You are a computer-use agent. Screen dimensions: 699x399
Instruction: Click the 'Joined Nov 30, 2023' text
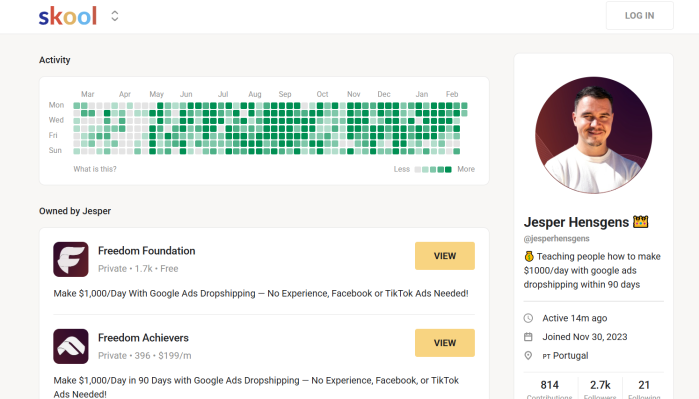coord(584,337)
